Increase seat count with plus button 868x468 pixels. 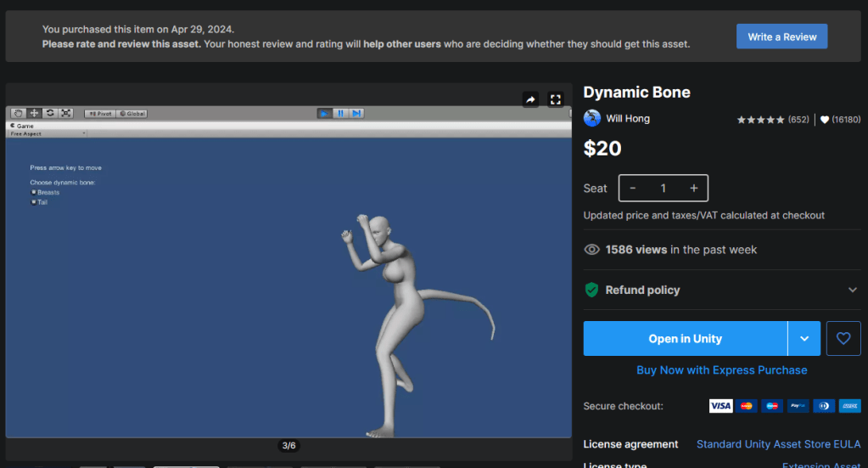693,188
